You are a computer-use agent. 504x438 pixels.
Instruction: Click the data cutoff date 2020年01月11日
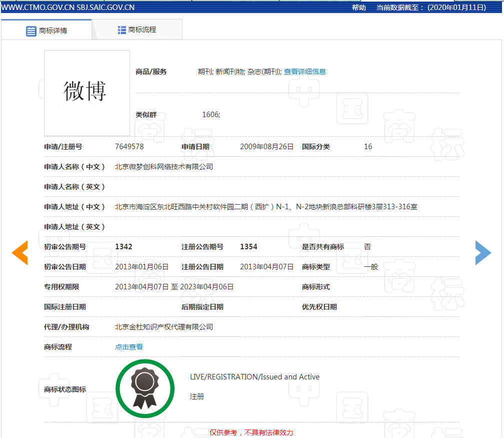pyautogui.click(x=456, y=8)
